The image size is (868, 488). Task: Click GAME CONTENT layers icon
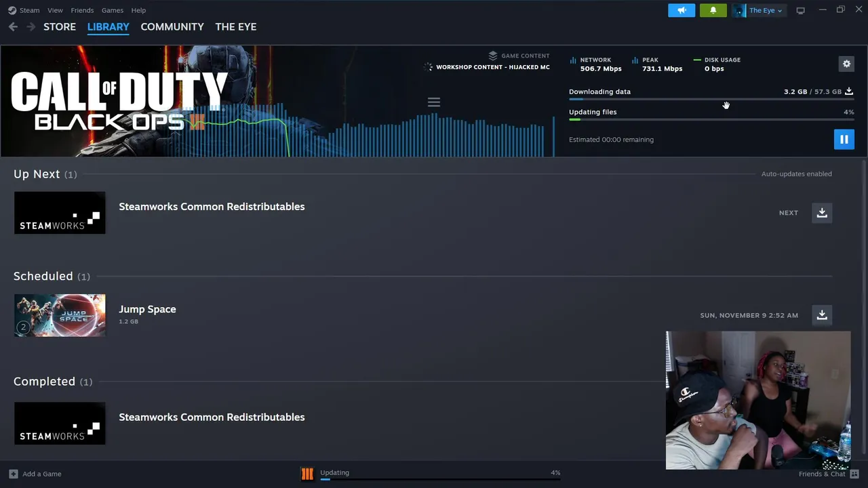493,56
